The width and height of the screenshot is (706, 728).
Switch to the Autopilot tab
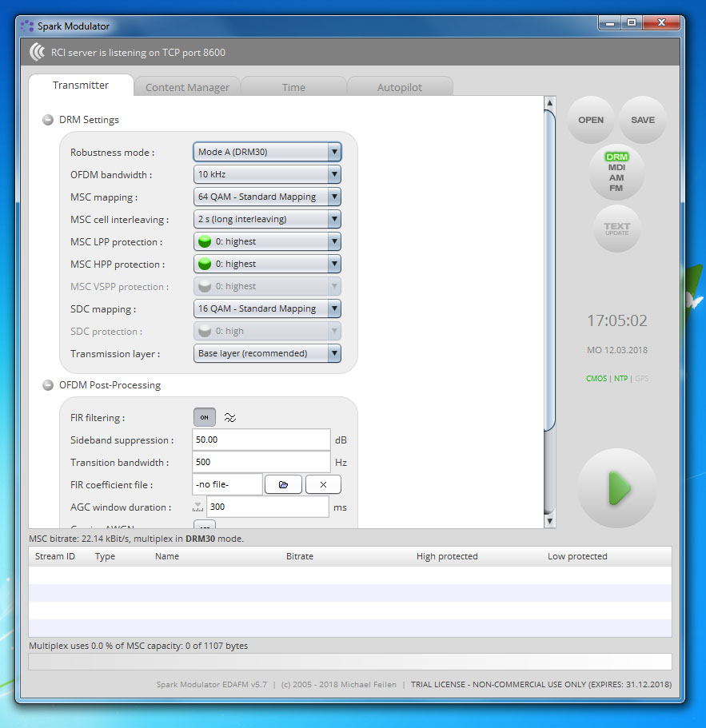(399, 87)
